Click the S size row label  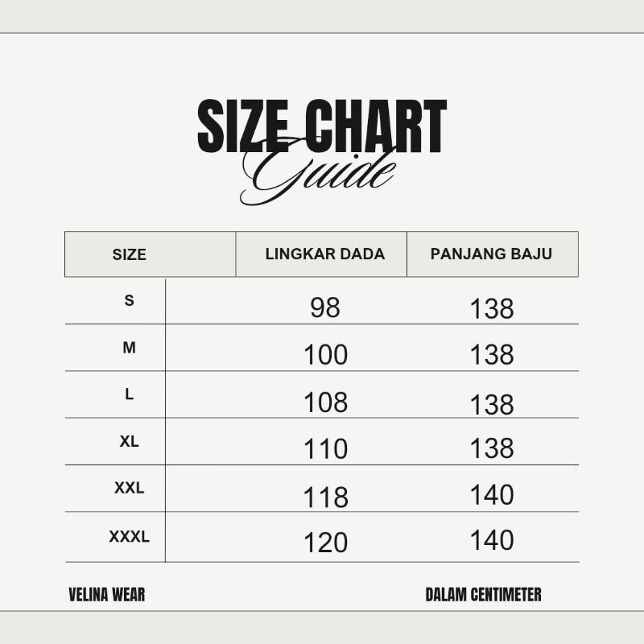[130, 300]
